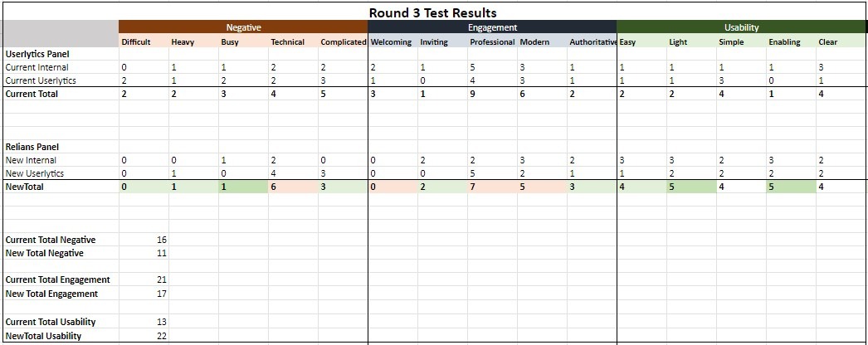This screenshot has width=868, height=345.
Task: Click the Difficult column header
Action: 136,42
